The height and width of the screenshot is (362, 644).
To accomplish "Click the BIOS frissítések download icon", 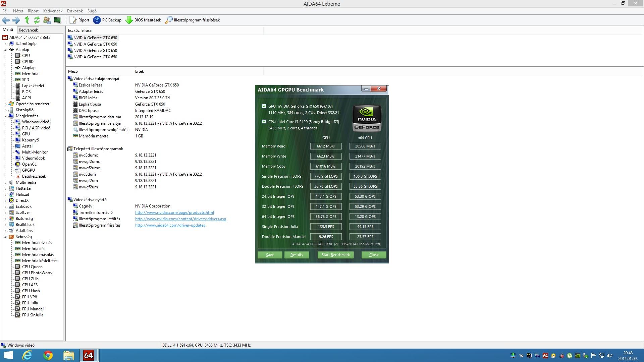I will click(129, 20).
